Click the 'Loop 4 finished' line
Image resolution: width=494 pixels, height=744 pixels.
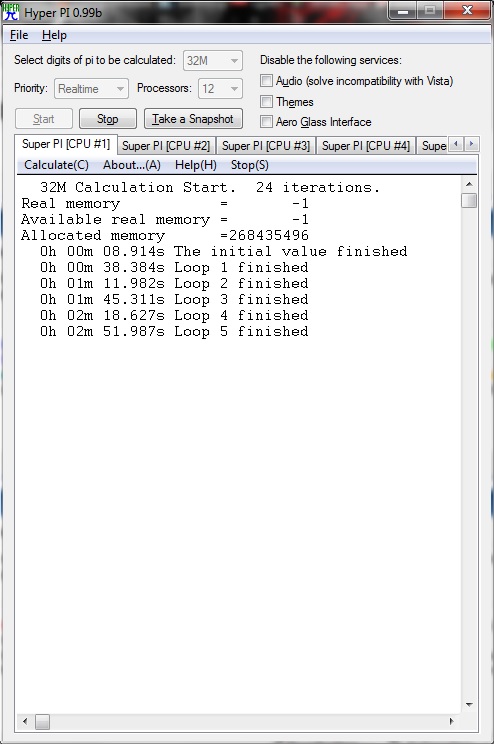(x=174, y=316)
